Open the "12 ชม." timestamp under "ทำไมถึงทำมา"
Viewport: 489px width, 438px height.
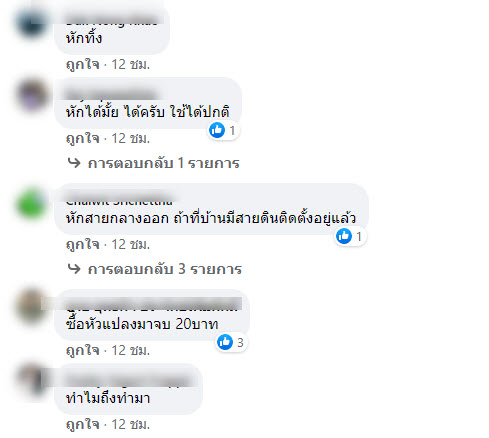tap(131, 424)
